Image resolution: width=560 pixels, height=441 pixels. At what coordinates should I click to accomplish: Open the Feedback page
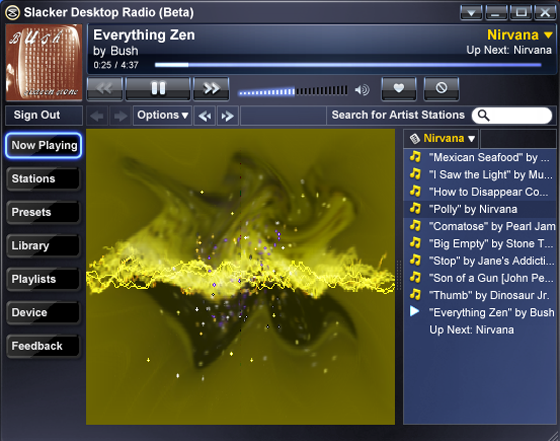click(43, 346)
